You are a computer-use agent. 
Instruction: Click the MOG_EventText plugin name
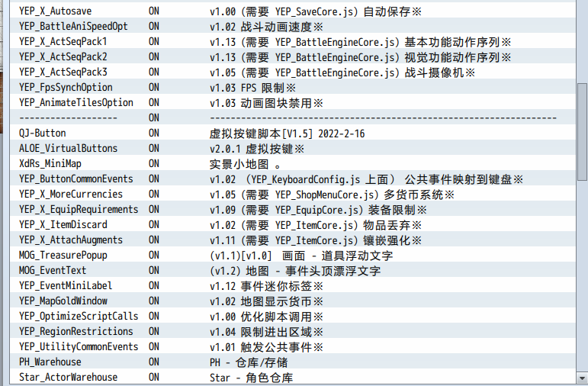[53, 271]
